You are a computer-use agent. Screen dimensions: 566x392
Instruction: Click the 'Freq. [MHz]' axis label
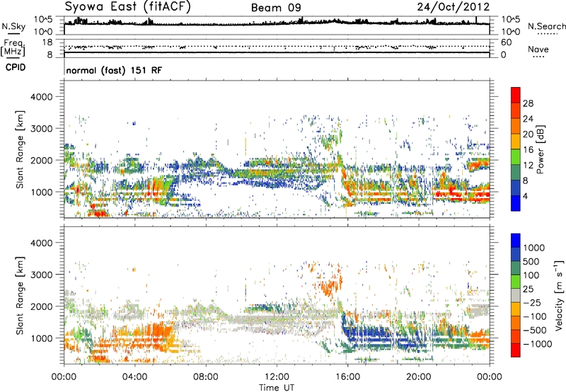coord(13,47)
